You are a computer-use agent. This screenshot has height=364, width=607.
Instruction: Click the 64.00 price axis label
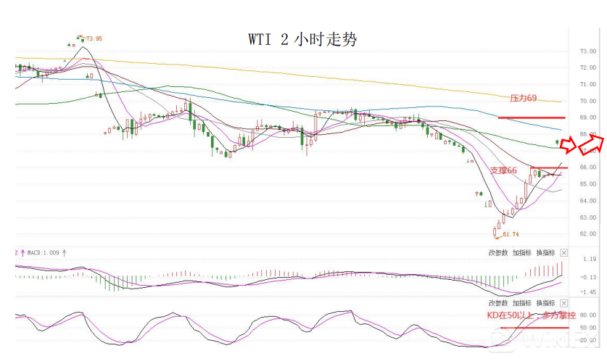(x=588, y=201)
